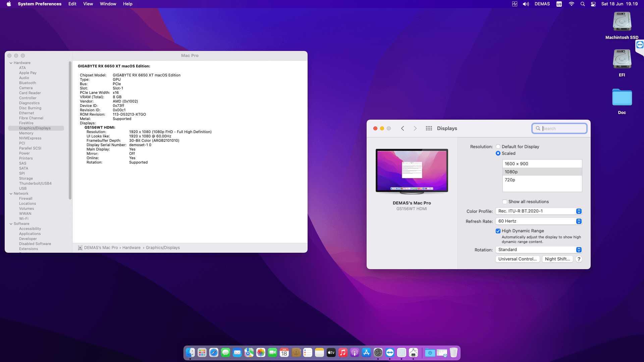The image size is (644, 362).
Task: Open the Doc folder on the desktop
Action: pos(622,98)
